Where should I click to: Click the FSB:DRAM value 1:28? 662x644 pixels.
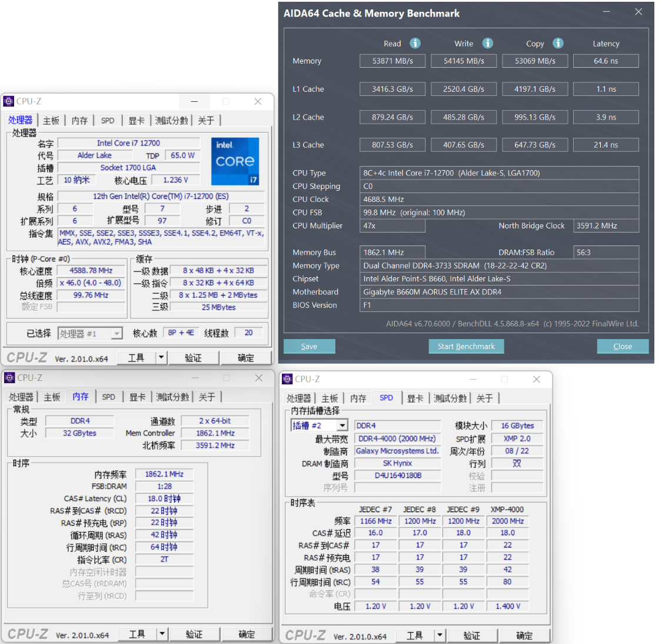tap(164, 486)
